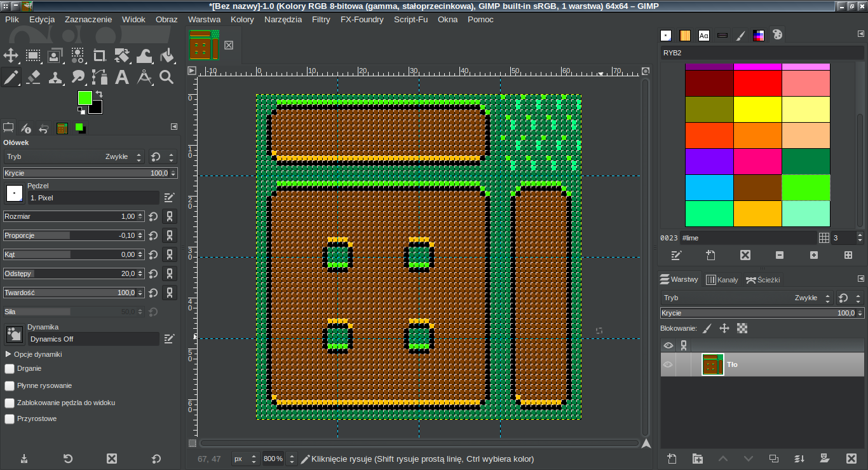
Task: Delete the Tło layer button
Action: click(x=851, y=459)
